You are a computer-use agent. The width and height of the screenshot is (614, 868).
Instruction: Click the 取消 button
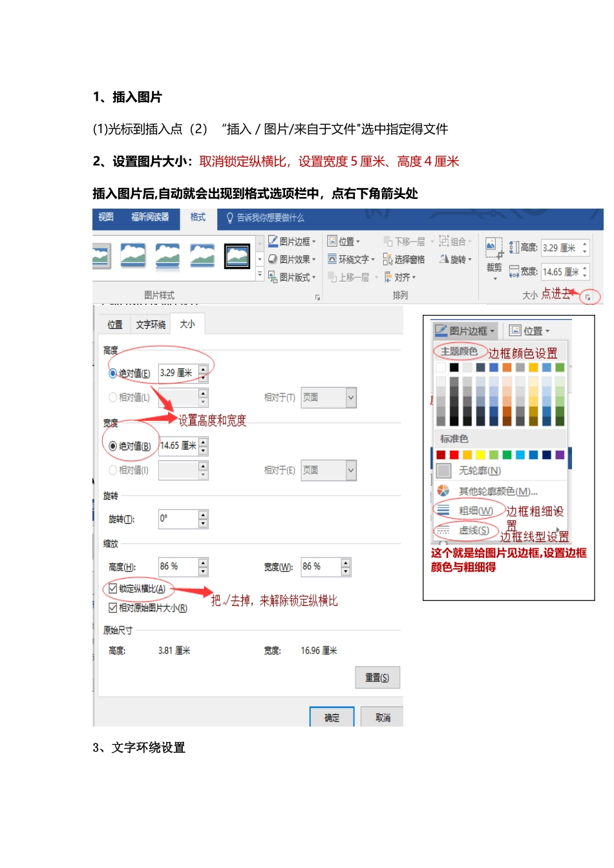pos(383,718)
